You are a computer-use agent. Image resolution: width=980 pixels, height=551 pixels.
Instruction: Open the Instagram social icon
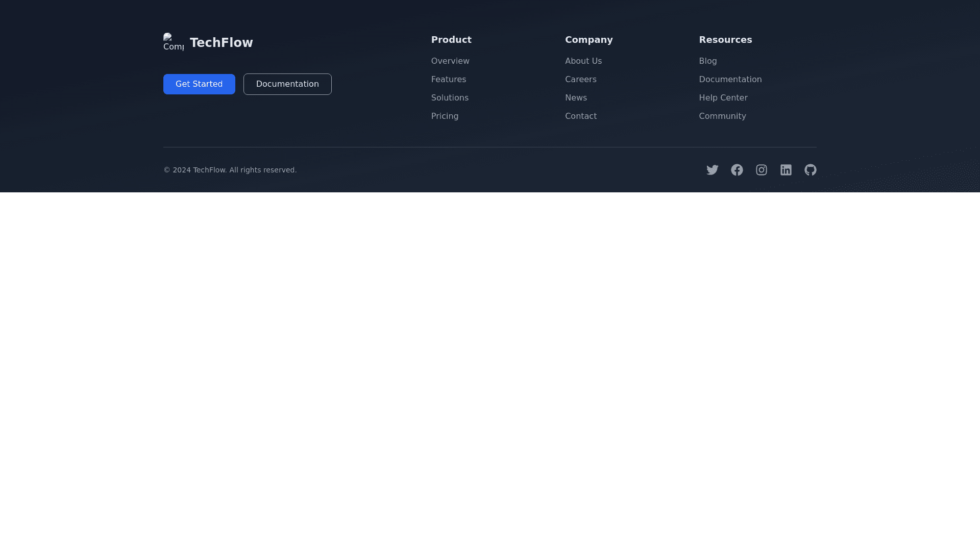(x=761, y=170)
